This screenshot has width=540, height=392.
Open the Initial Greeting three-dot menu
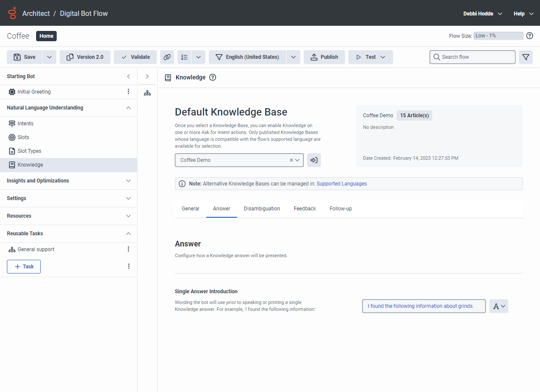tap(128, 92)
